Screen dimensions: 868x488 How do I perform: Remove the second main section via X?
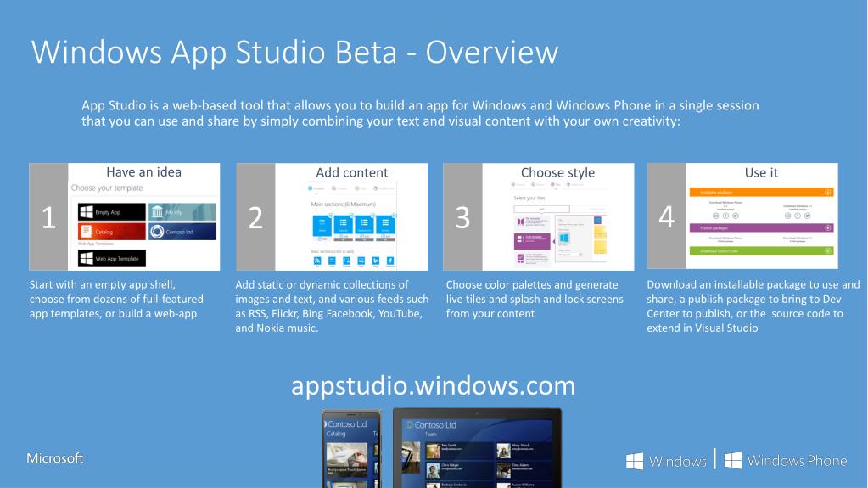pos(351,216)
